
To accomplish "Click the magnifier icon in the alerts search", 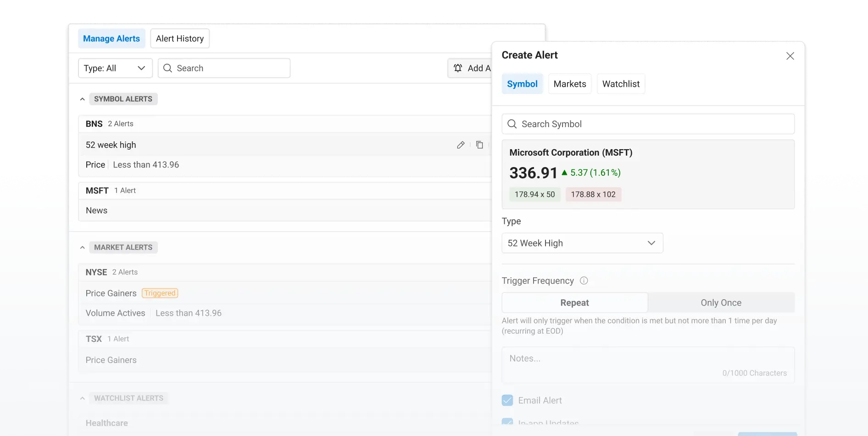I will [168, 68].
